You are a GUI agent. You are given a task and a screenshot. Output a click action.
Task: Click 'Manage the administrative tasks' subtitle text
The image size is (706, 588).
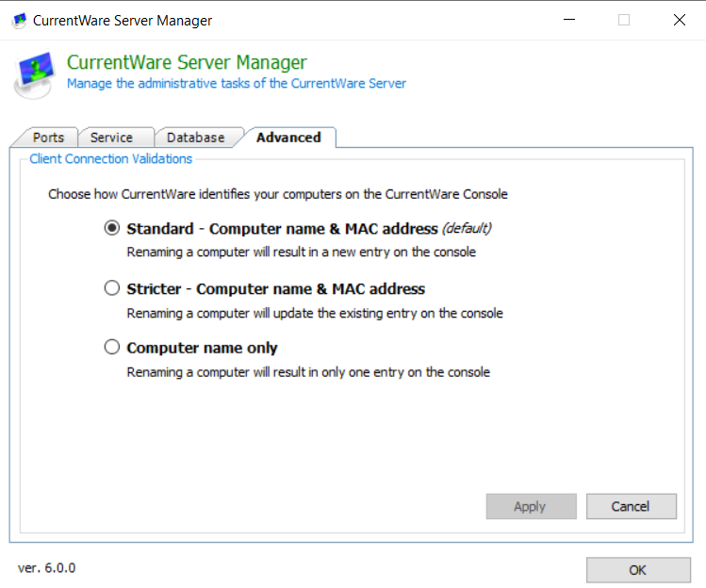[x=237, y=84]
